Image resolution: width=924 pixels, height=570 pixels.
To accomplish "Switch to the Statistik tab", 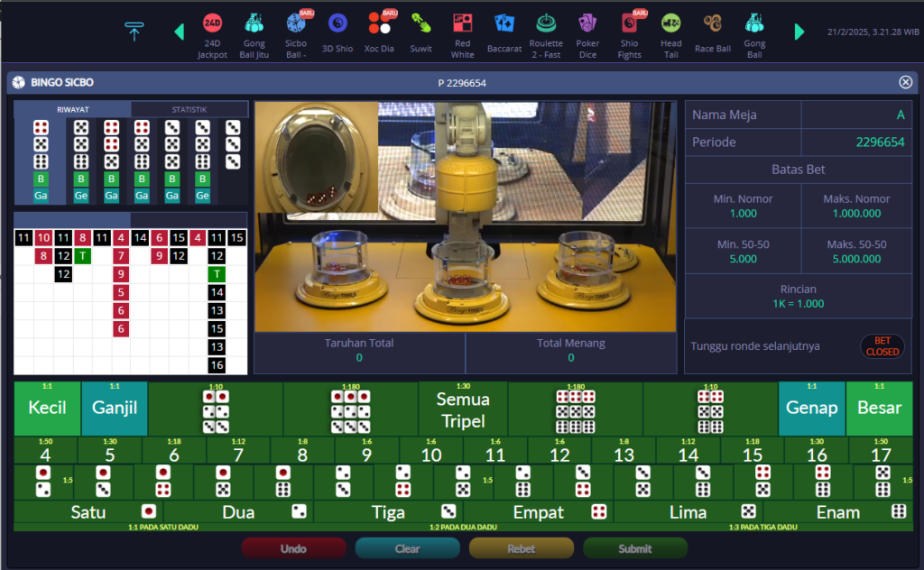I will (x=189, y=109).
